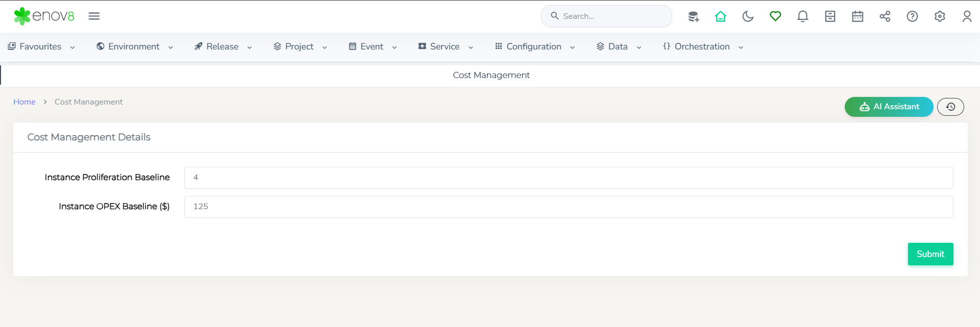This screenshot has width=980, height=327.
Task: Open the Release menu
Action: [223, 46]
